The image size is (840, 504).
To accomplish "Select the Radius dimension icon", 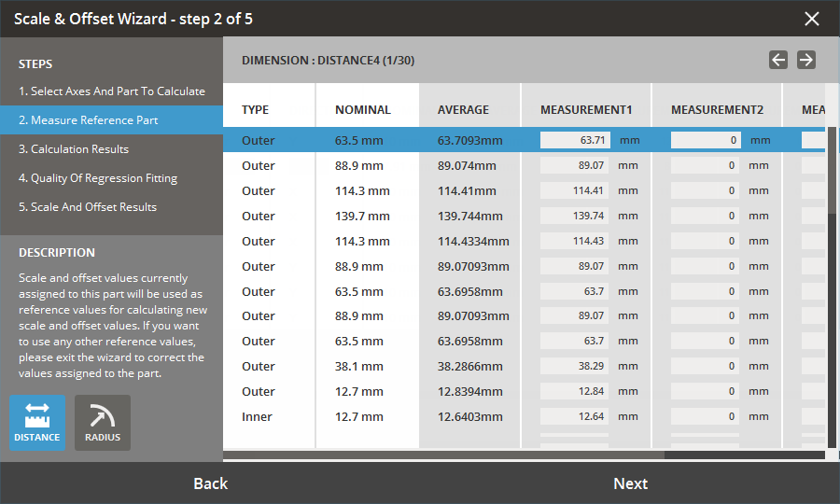I will 103,423.
